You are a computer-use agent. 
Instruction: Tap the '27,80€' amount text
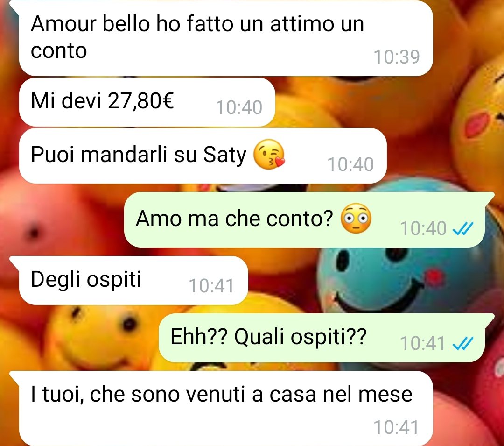[141, 101]
